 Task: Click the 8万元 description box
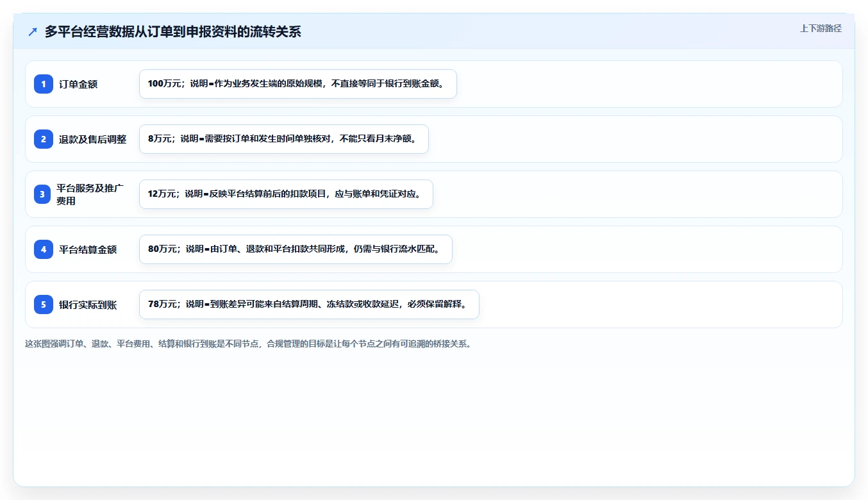pyautogui.click(x=284, y=139)
